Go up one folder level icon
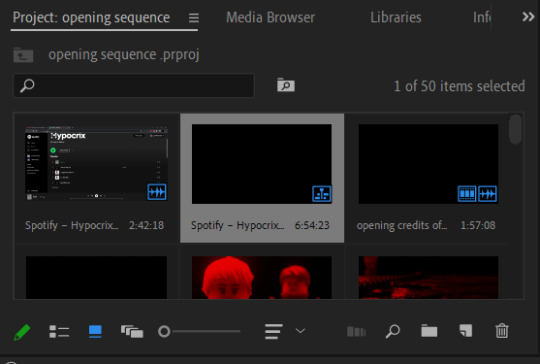 pos(23,55)
